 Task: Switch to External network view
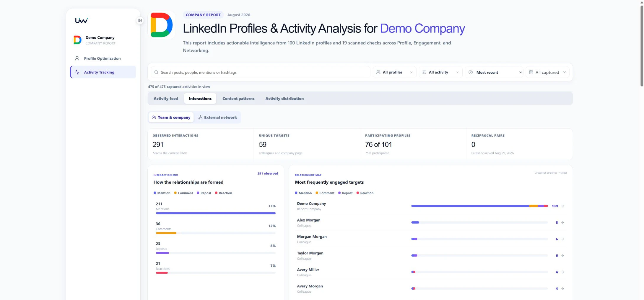(x=217, y=117)
